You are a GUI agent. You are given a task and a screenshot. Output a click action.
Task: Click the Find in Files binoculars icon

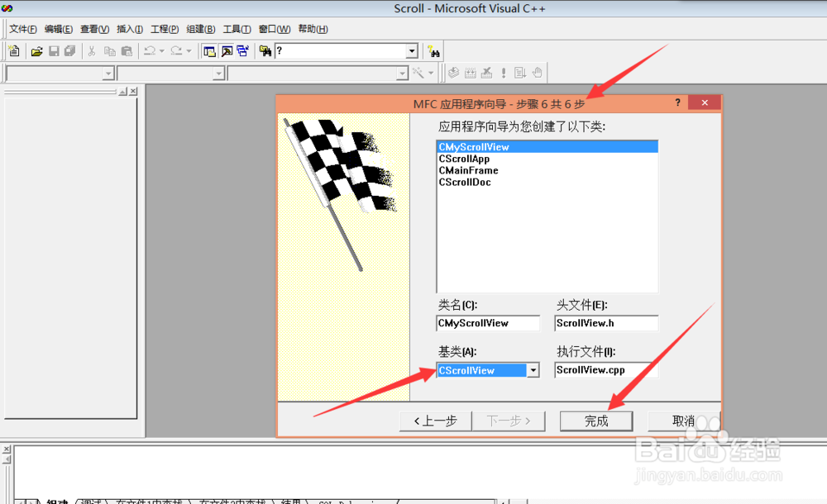(265, 51)
